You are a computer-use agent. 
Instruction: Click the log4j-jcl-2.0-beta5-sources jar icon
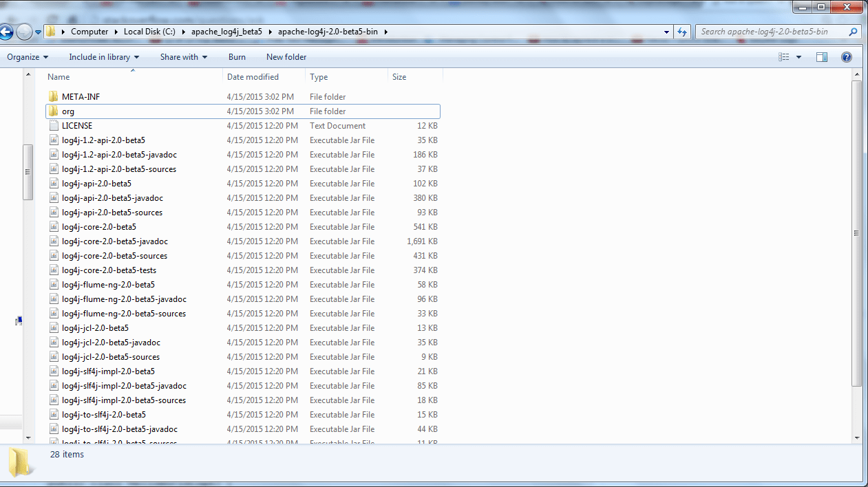click(x=53, y=357)
